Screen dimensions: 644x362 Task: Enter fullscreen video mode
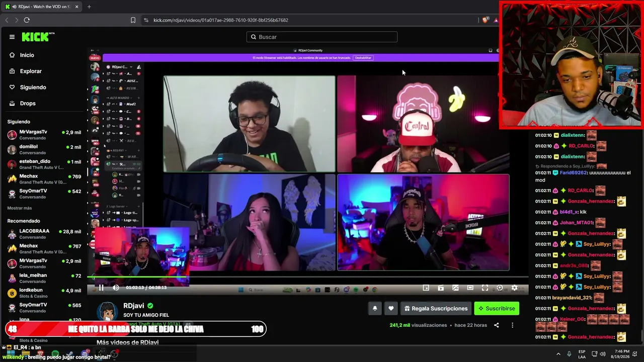[485, 288]
